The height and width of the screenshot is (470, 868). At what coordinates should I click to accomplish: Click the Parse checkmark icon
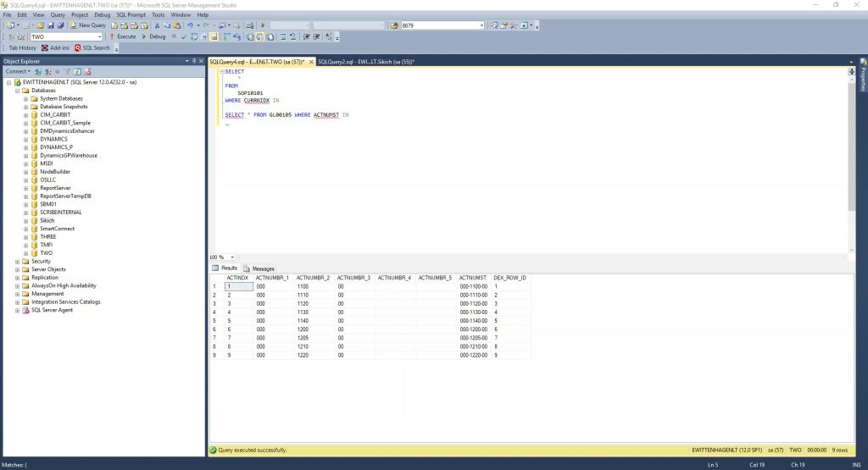pos(183,36)
